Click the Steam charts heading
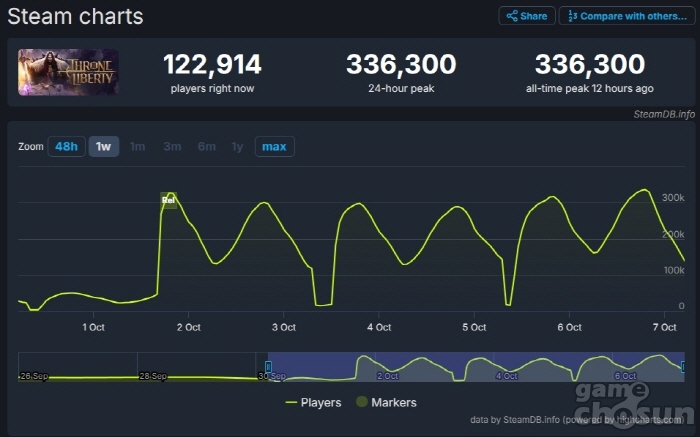The height and width of the screenshot is (437, 700). click(x=75, y=17)
